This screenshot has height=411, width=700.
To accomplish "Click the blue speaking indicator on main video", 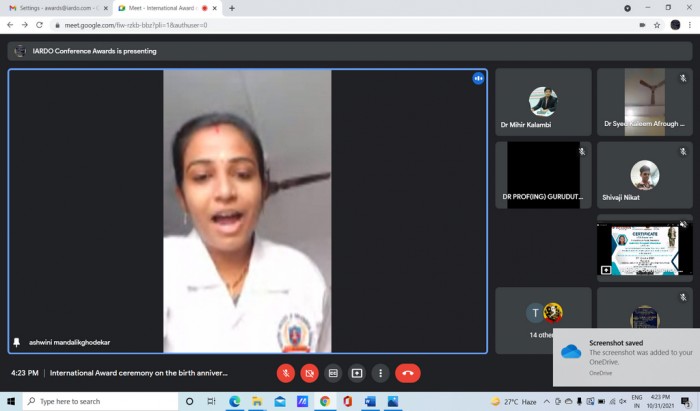I will 478,79.
